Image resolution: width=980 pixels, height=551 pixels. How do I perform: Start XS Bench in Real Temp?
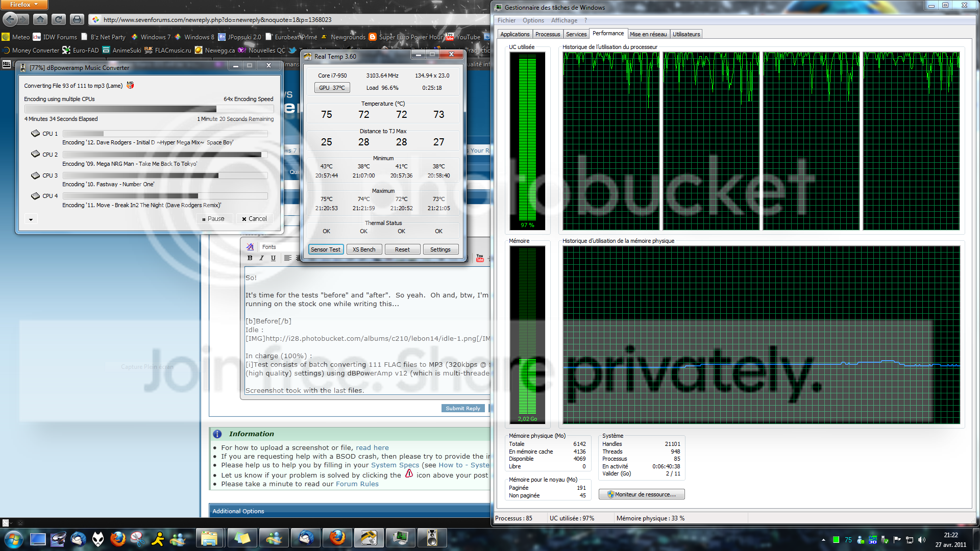point(364,249)
